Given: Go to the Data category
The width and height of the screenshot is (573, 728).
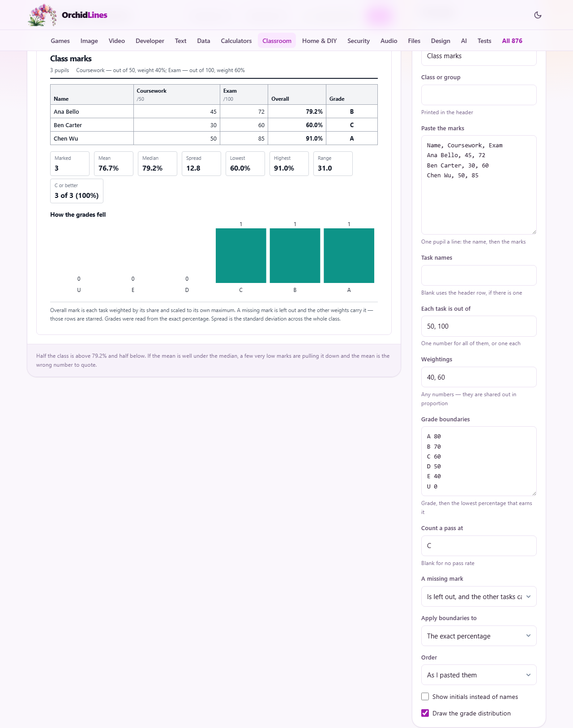Looking at the screenshot, I should coord(204,41).
